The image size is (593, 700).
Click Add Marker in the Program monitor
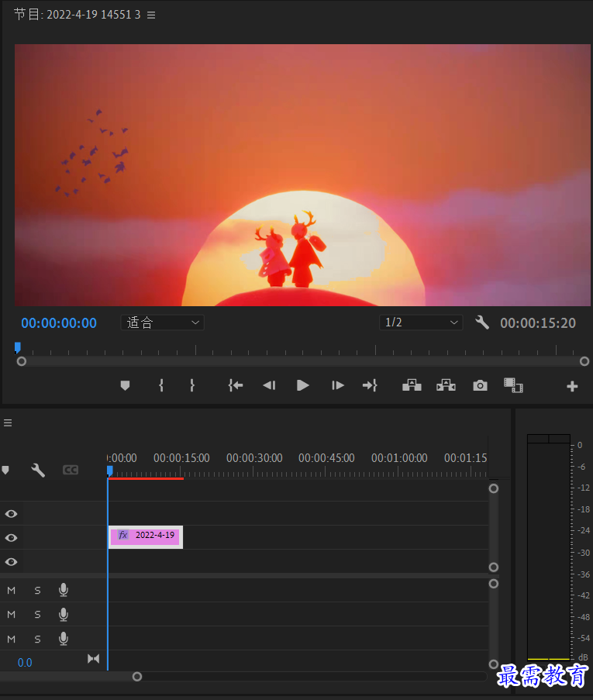125,385
